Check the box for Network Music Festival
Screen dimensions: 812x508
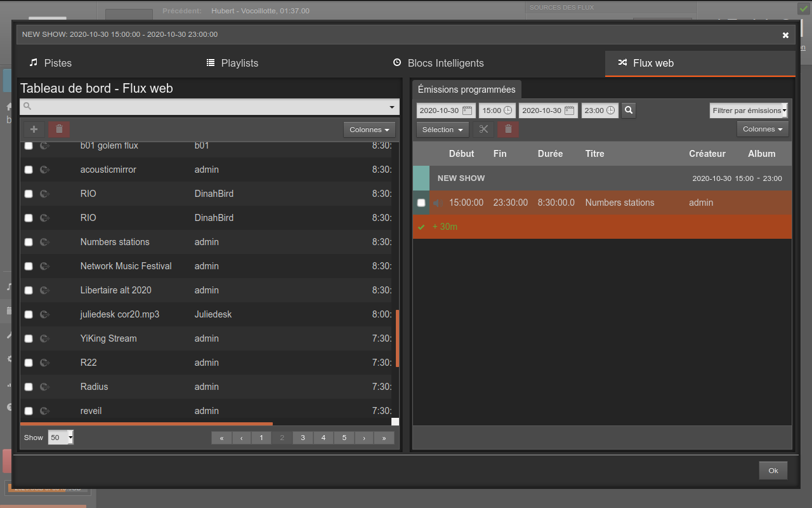29,266
